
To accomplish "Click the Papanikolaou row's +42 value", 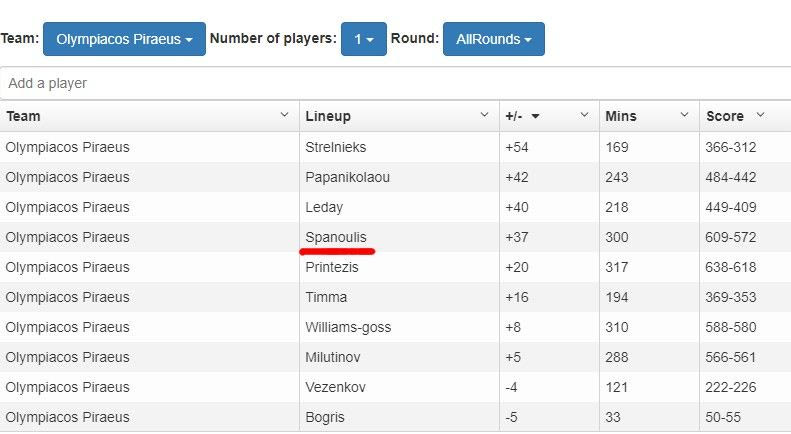I will click(x=517, y=177).
